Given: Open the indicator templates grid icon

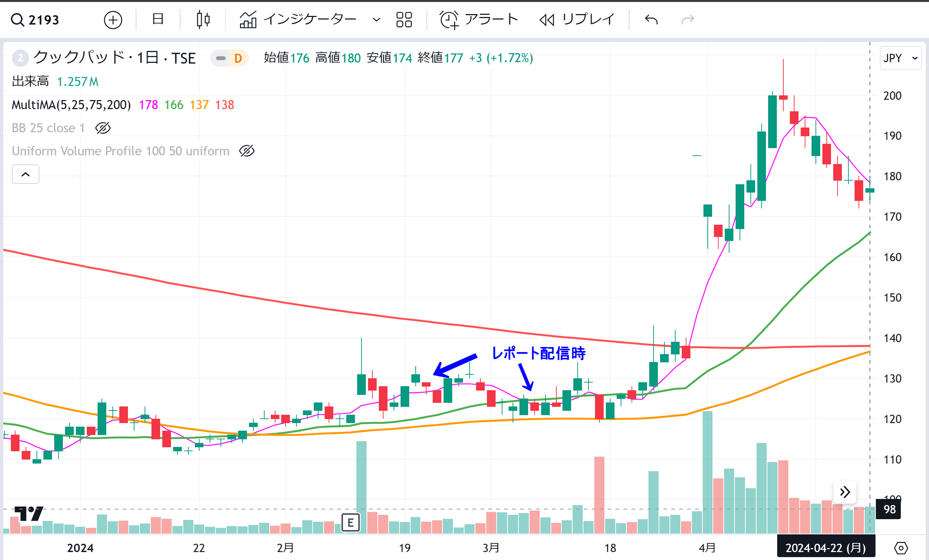Looking at the screenshot, I should pos(404,20).
